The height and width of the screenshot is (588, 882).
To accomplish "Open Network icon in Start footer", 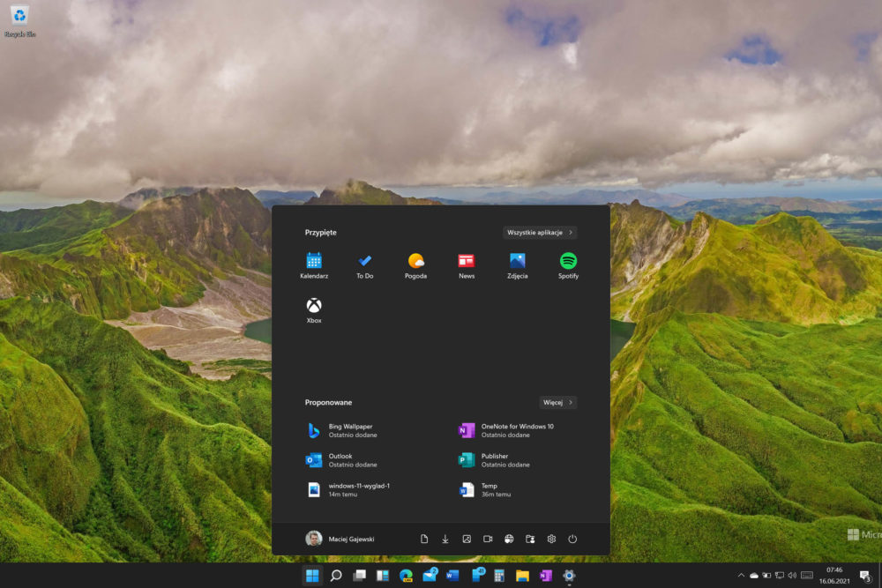I will (509, 539).
